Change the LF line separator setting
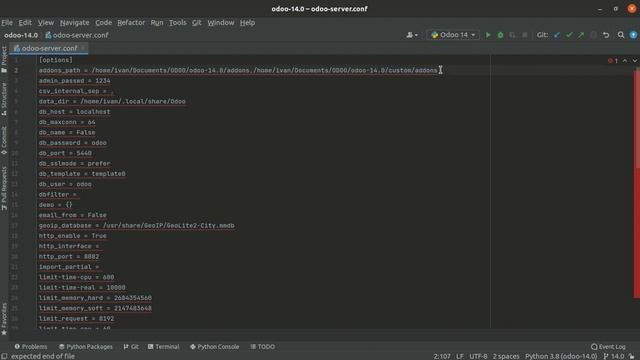The width and height of the screenshot is (640, 360). tap(460, 356)
